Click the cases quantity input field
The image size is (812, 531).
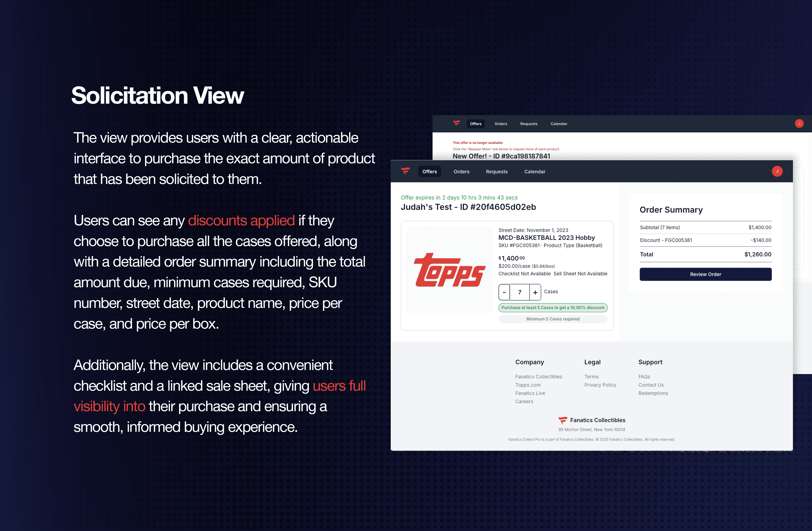pyautogui.click(x=520, y=292)
